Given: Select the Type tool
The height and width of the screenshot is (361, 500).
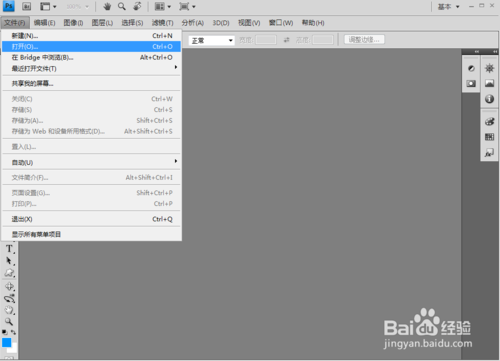Looking at the screenshot, I should (x=9, y=249).
